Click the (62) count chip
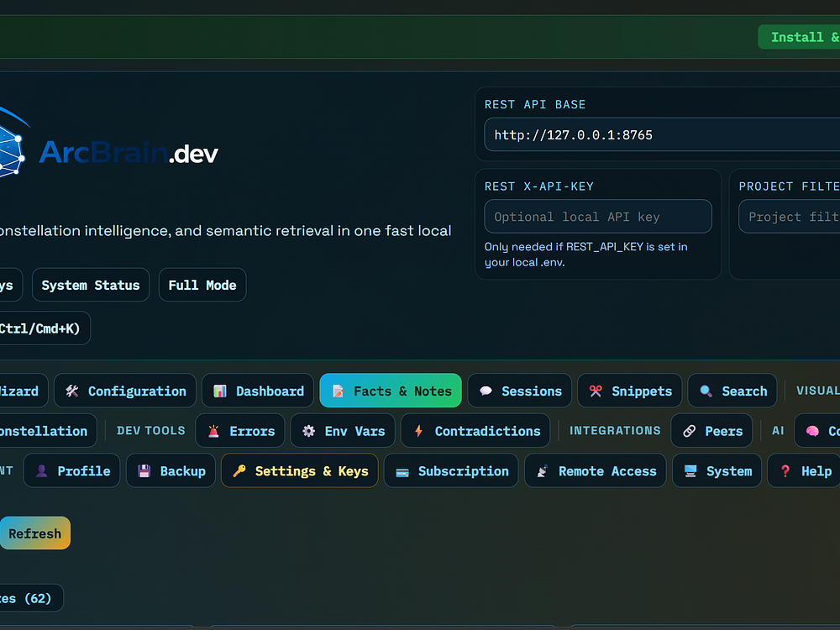The height and width of the screenshot is (630, 840). (x=32, y=598)
